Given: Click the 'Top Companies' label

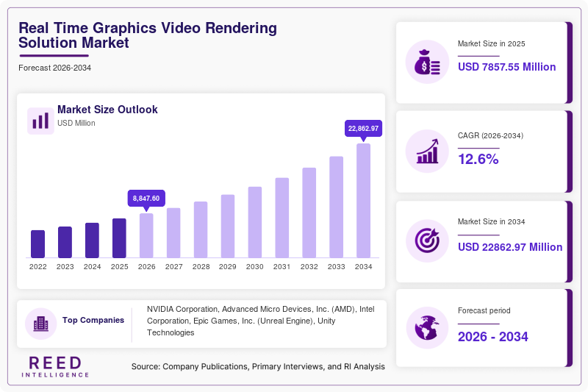Looking at the screenshot, I should pyautogui.click(x=93, y=320).
